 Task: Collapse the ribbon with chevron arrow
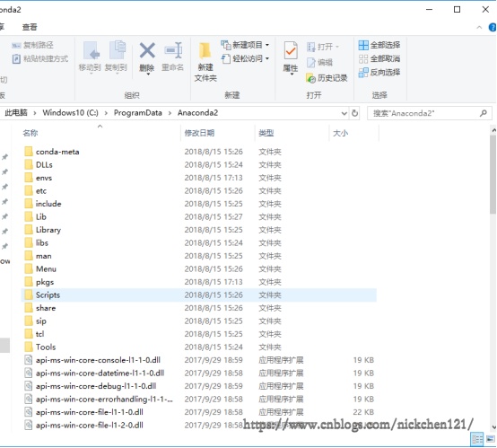tap(479, 28)
